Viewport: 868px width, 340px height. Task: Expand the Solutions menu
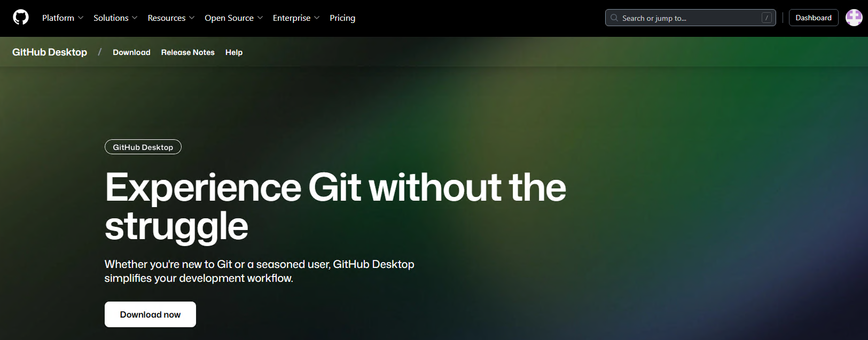click(x=115, y=18)
